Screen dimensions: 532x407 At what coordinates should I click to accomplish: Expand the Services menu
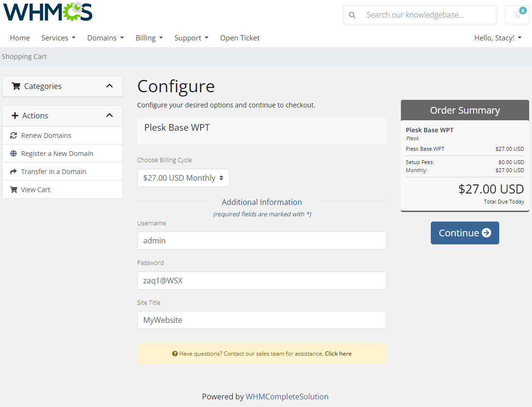(58, 38)
